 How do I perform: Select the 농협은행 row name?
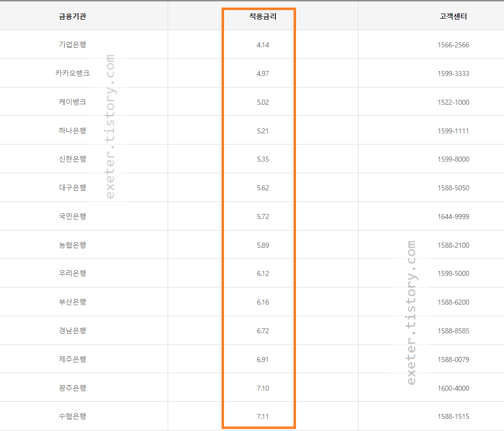pyautogui.click(x=73, y=245)
